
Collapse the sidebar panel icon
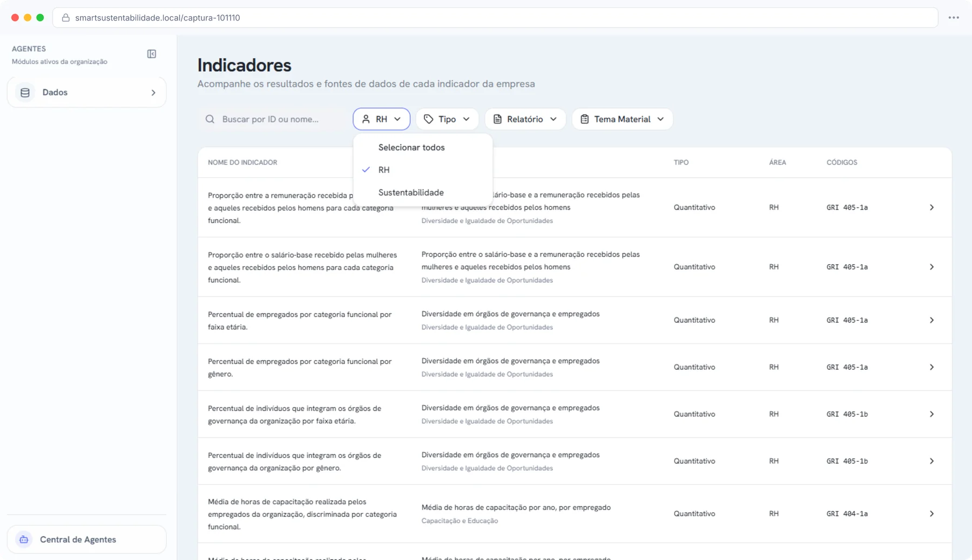click(x=152, y=54)
